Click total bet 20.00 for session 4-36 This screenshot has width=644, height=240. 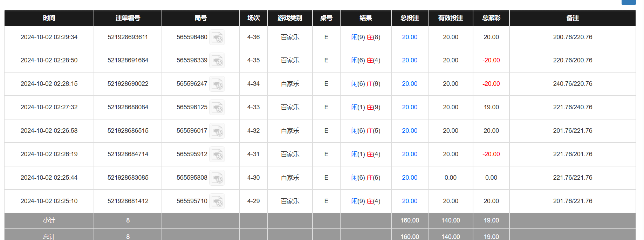(x=409, y=37)
